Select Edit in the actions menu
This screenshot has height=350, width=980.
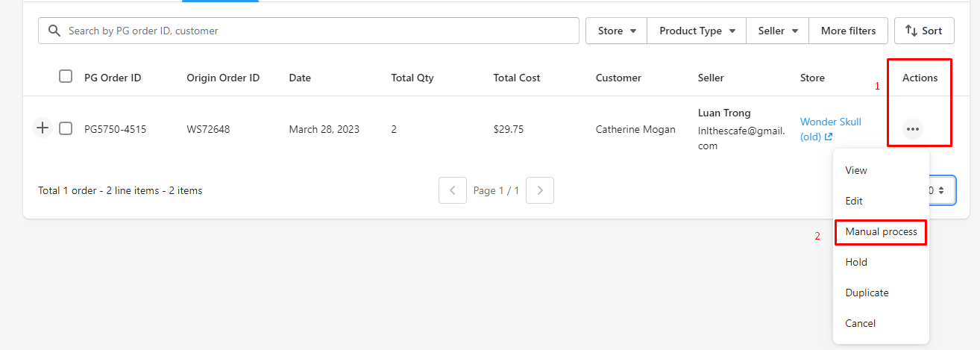click(x=854, y=201)
